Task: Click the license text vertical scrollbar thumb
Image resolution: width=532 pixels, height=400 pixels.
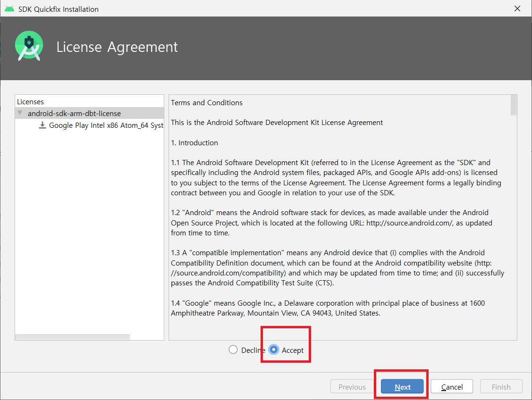Action: click(514, 105)
